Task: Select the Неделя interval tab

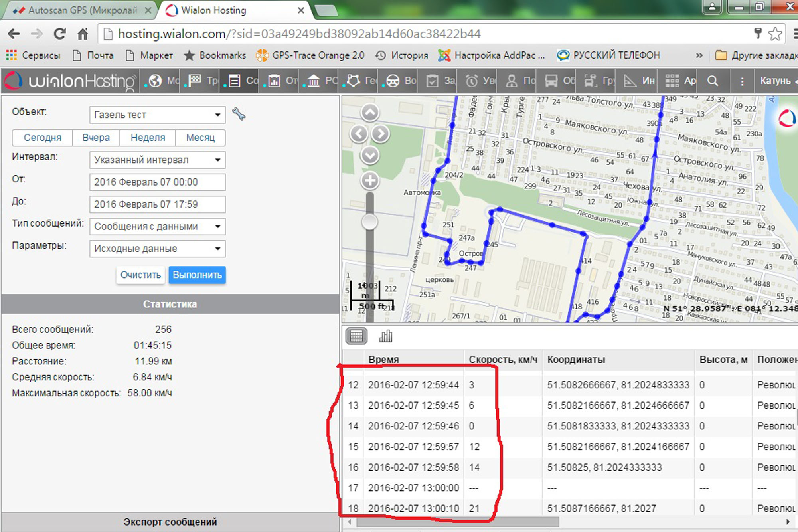Action: pos(148,138)
